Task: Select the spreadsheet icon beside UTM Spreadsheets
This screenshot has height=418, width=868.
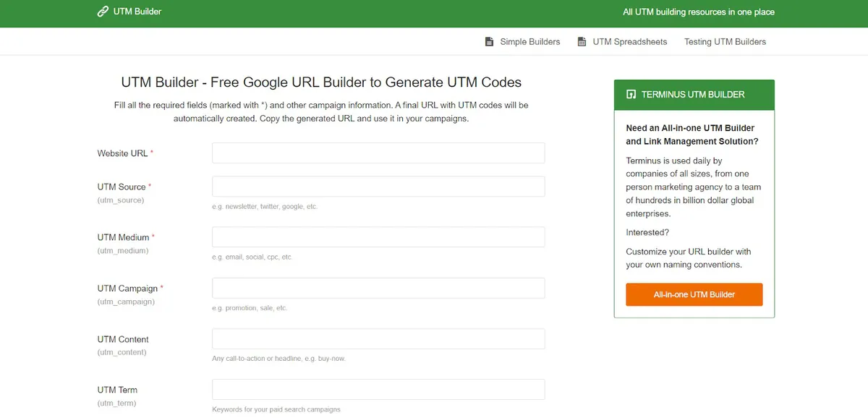Action: pos(581,41)
